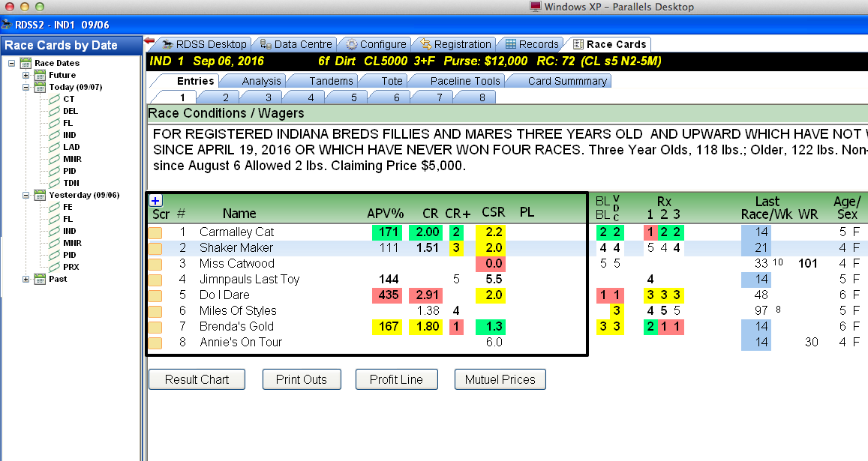Click Jimnpauls Last Toy CSR value 5.5

(x=493, y=280)
